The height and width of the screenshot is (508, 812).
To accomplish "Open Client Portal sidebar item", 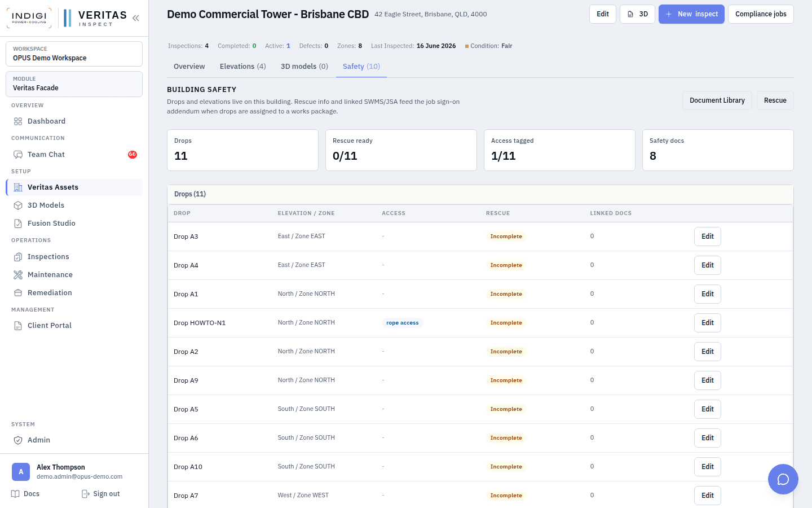I will click(x=74, y=326).
